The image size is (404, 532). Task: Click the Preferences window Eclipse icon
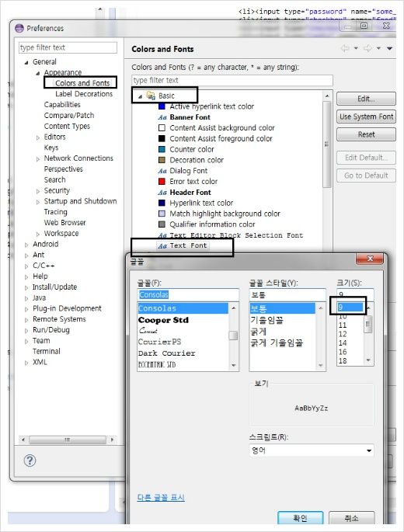19,28
